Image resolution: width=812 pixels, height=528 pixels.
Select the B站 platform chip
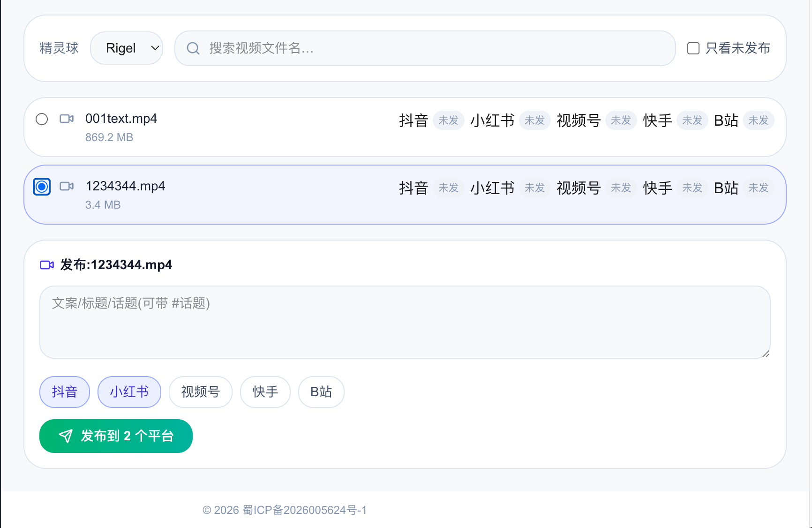321,392
